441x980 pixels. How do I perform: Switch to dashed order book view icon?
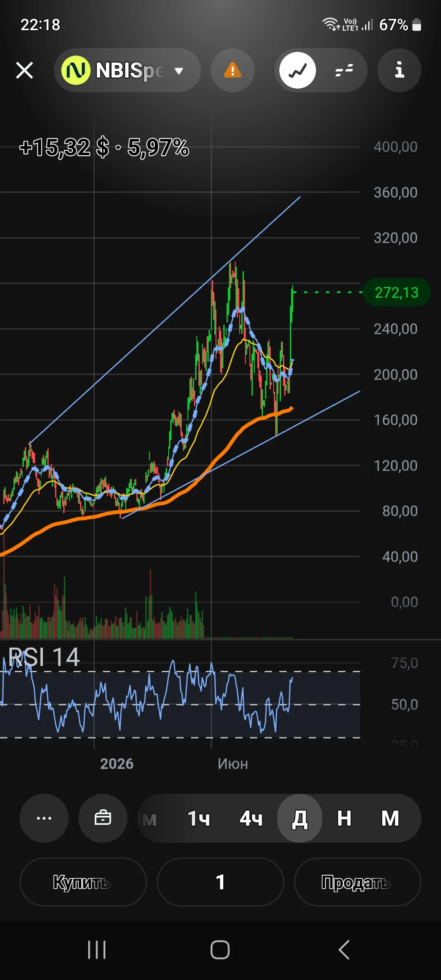pyautogui.click(x=344, y=70)
